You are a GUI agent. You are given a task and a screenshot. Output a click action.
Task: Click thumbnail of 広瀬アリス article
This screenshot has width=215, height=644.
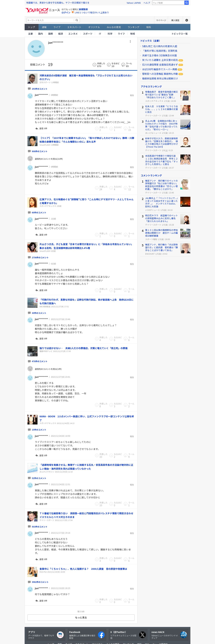click(x=32, y=202)
